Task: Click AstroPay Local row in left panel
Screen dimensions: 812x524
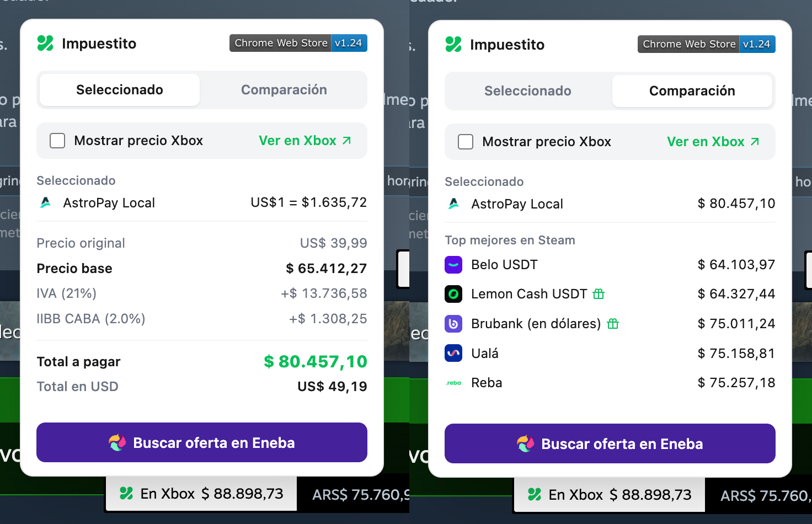Action: coord(202,202)
